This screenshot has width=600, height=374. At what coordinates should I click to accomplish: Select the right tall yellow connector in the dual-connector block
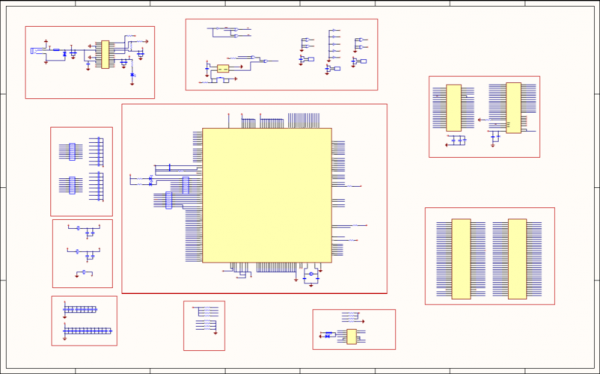[x=517, y=259]
